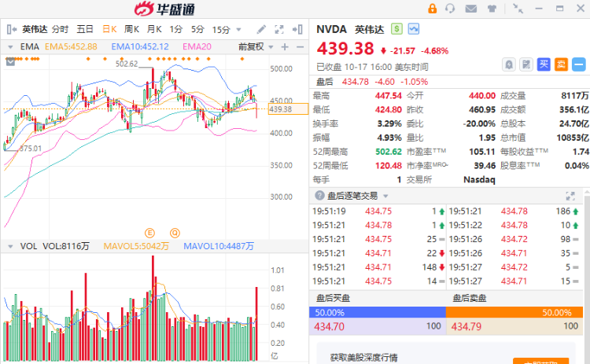Select the 日K chart tab
The height and width of the screenshot is (364, 590).
pos(109,29)
